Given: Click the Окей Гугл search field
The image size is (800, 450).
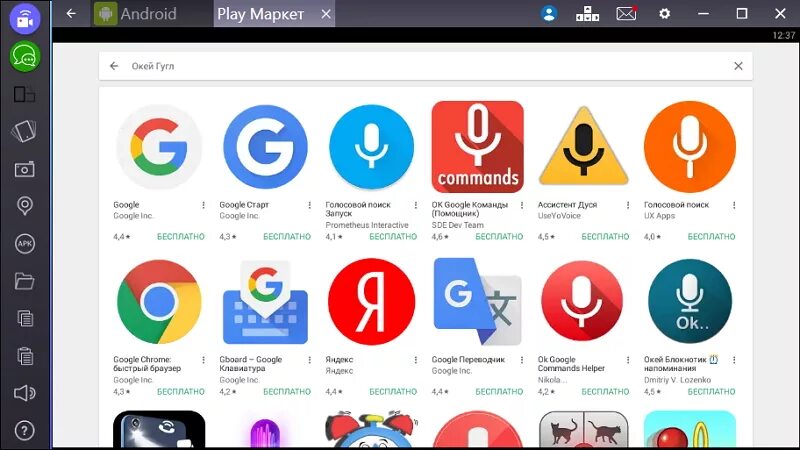Looking at the screenshot, I should pyautogui.click(x=426, y=66).
